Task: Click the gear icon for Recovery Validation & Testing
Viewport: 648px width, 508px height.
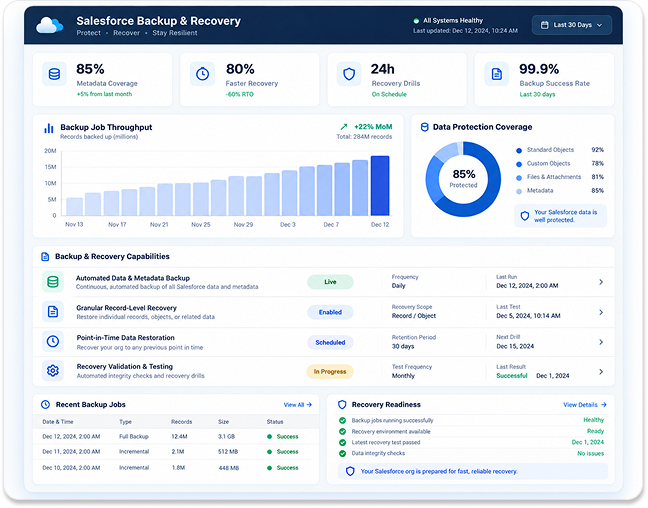Action: [x=53, y=371]
